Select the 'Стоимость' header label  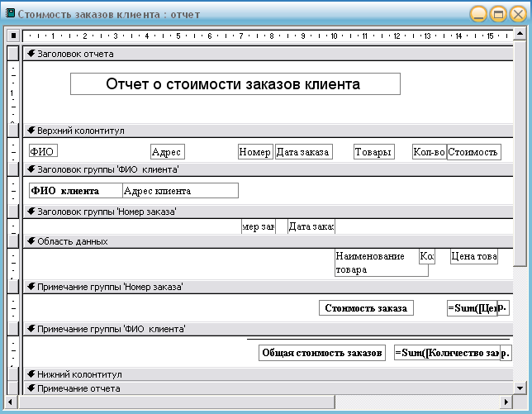coord(473,152)
